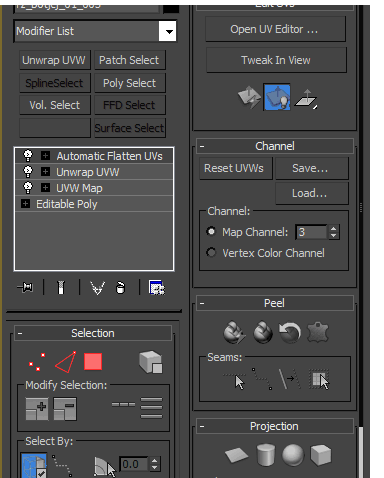Click Point-to-Point Edge Selection icon

[62, 465]
